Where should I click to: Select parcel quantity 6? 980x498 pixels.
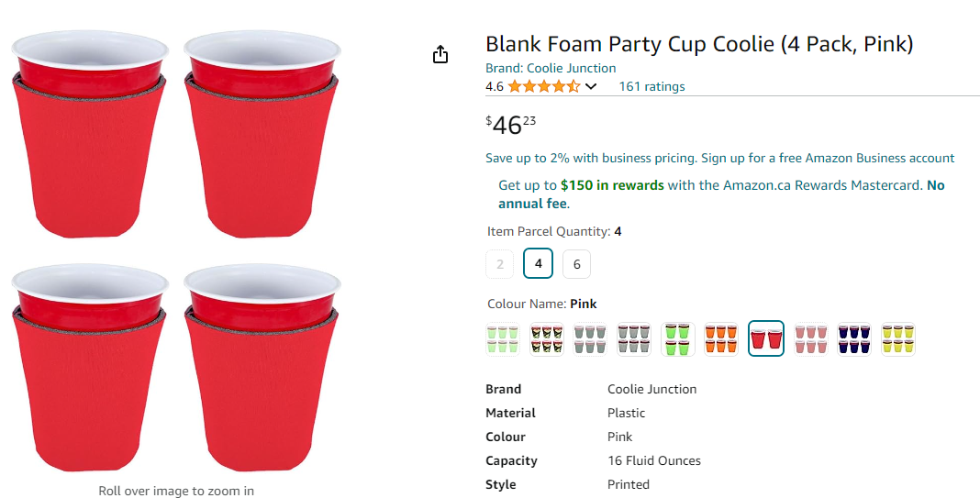click(x=576, y=264)
